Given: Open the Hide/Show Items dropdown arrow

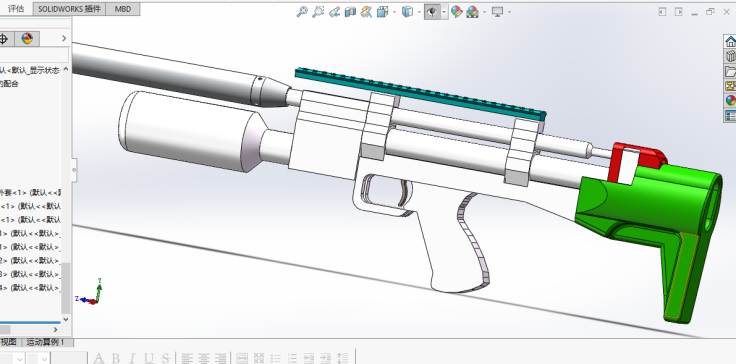Looking at the screenshot, I should tap(444, 12).
